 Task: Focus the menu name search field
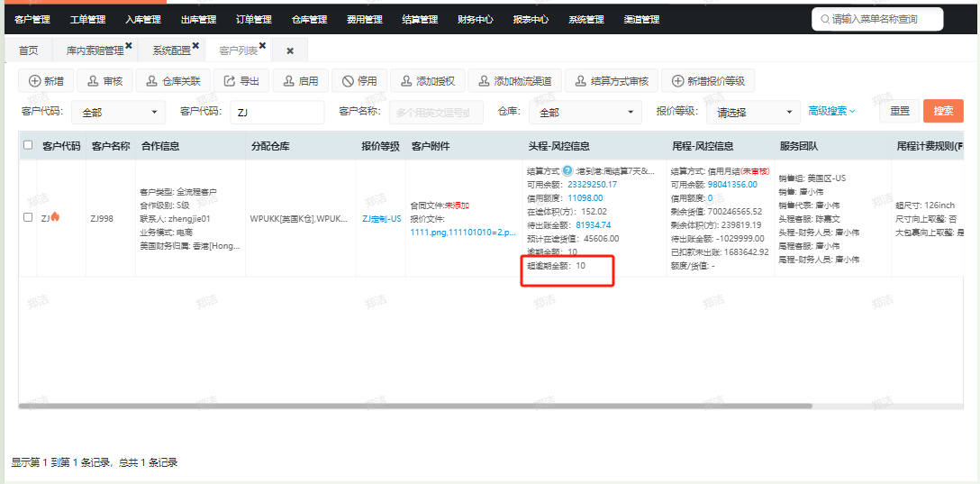(x=877, y=20)
